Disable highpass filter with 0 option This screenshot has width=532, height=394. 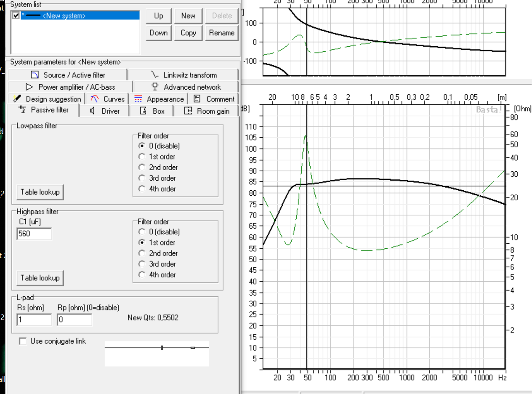point(142,232)
